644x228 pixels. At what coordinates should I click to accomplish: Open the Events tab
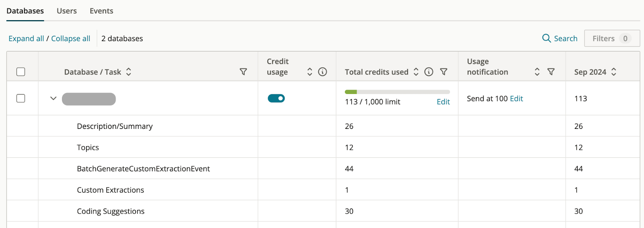(x=101, y=11)
